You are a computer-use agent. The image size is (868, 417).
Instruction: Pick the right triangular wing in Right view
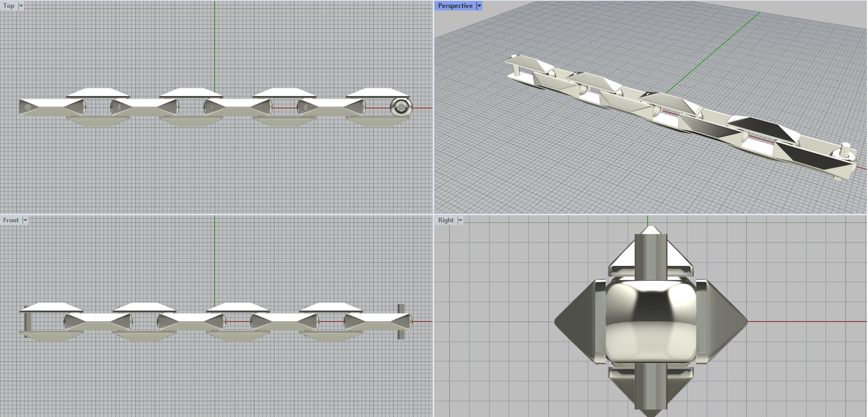tap(727, 321)
